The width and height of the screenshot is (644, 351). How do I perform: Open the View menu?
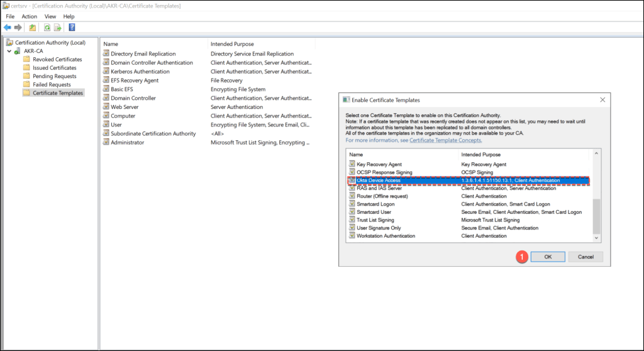click(50, 16)
